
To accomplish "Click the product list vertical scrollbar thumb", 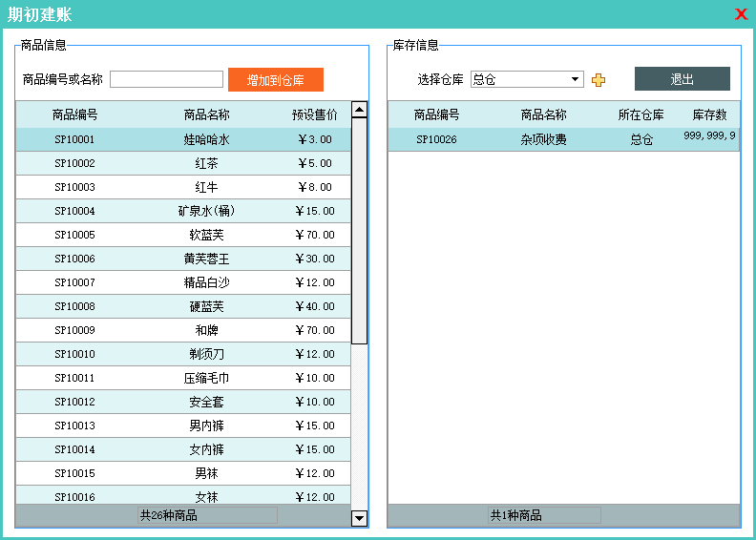I will 359,229.
